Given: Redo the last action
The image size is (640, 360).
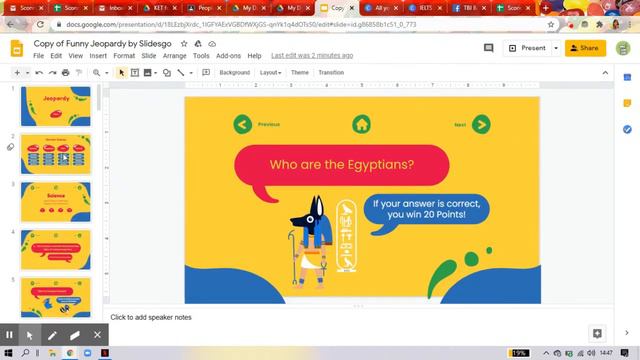Looking at the screenshot, I should click(52, 73).
